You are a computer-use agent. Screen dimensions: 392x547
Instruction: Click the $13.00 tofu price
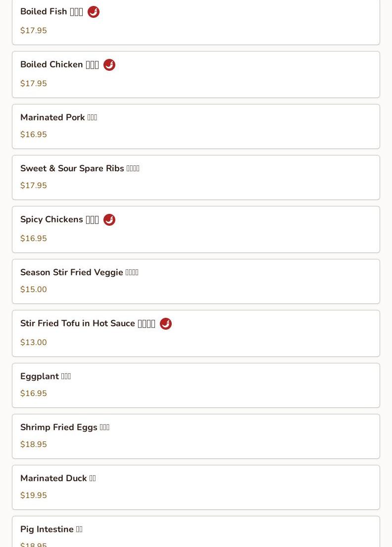coord(34,343)
